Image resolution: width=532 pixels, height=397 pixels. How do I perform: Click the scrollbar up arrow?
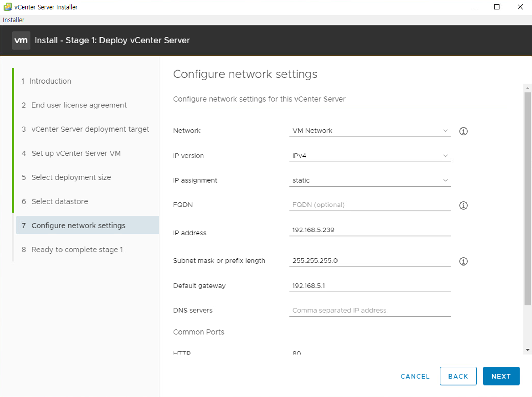pyautogui.click(x=528, y=88)
